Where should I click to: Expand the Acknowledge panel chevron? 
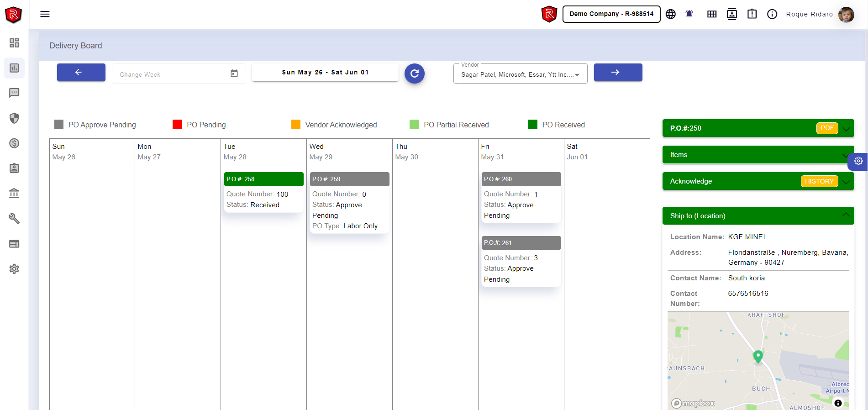(846, 182)
